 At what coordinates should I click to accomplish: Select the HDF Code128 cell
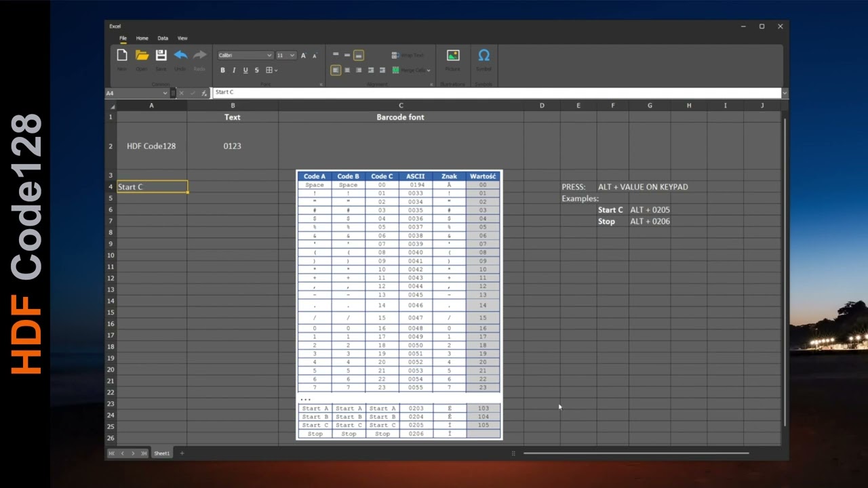point(152,146)
